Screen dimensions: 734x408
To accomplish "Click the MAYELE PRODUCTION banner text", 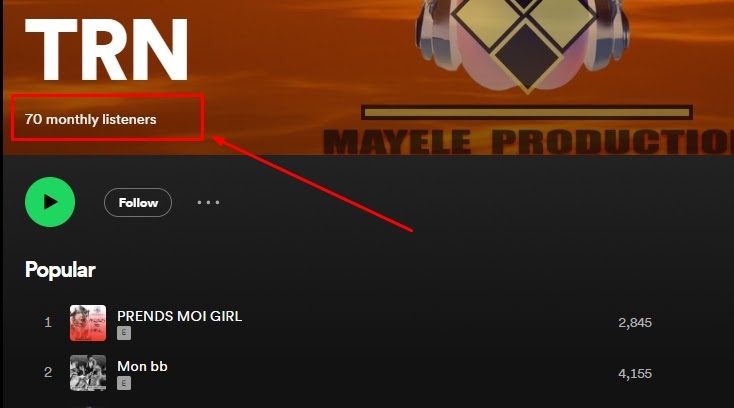I will pos(528,142).
